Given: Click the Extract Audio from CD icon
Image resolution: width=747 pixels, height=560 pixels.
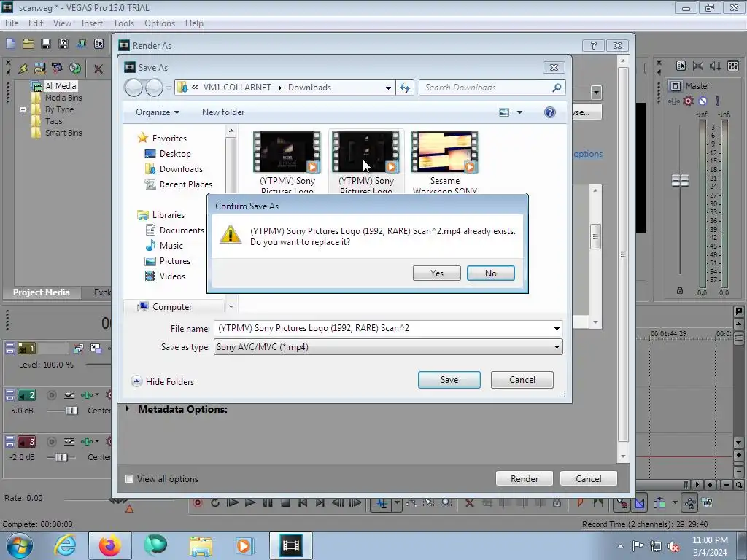Looking at the screenshot, I should (75, 69).
